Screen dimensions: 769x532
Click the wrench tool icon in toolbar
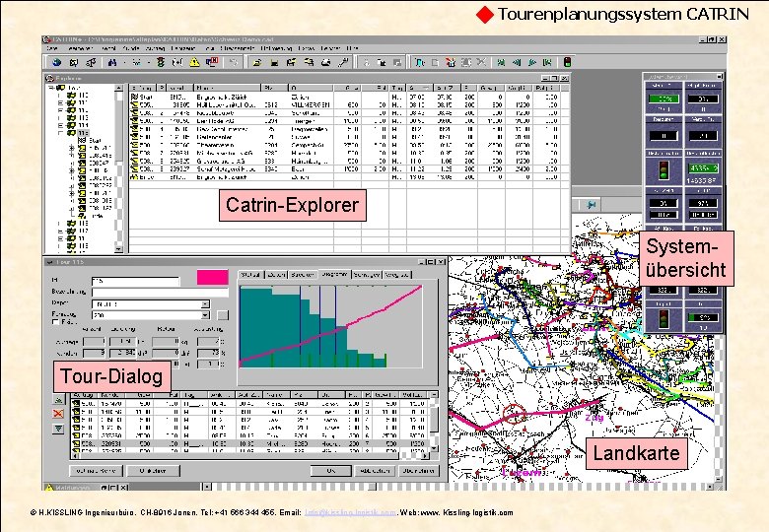(x=343, y=62)
